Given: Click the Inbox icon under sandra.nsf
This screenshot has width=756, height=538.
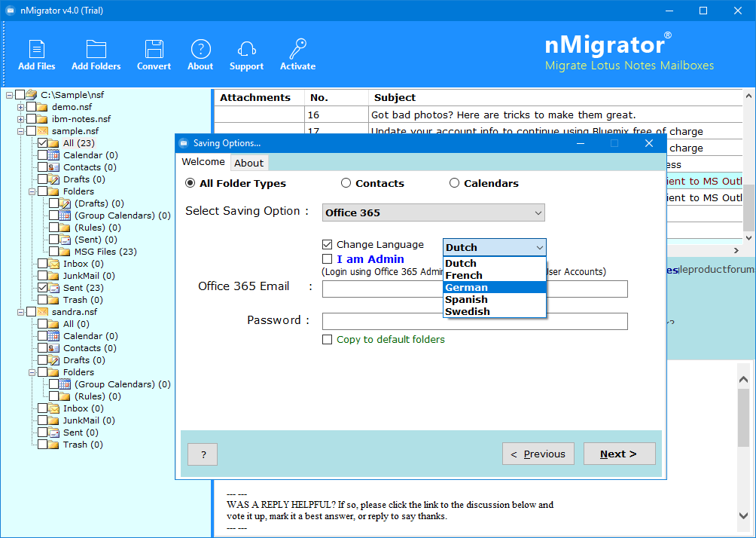Looking at the screenshot, I should click(x=53, y=408).
